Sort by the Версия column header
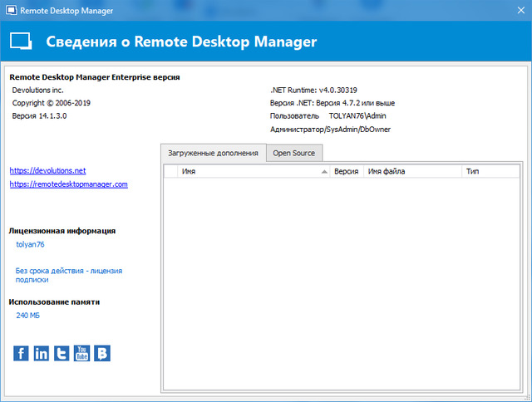The image size is (532, 402). 346,171
